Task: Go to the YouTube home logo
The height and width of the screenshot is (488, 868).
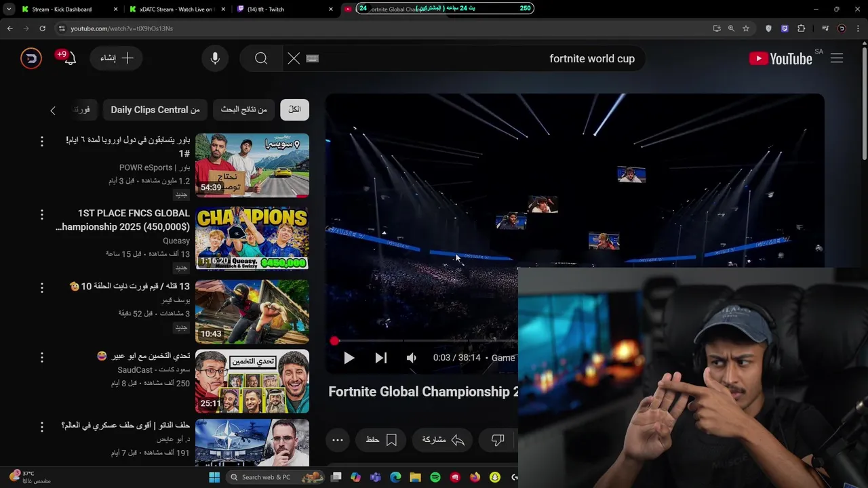Action: pyautogui.click(x=781, y=58)
